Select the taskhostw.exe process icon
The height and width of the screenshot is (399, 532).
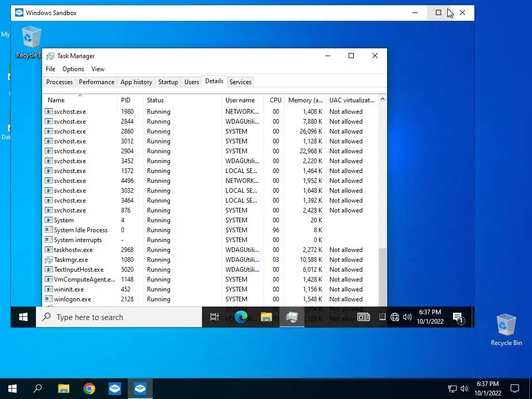[49, 250]
